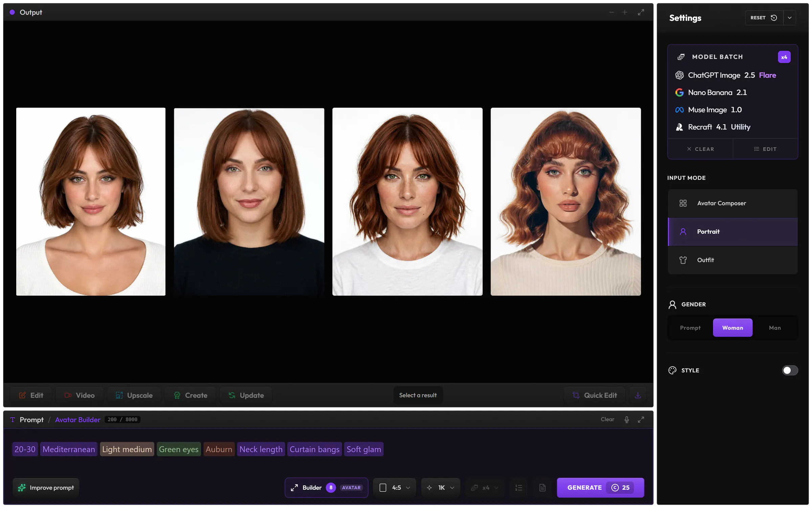Click Edit in the Model Batch panel
The image size is (812, 508).
point(765,149)
